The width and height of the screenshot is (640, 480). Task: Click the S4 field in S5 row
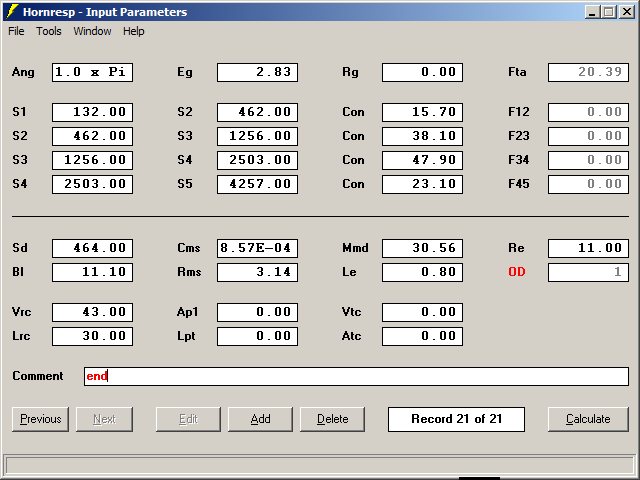tap(92, 184)
